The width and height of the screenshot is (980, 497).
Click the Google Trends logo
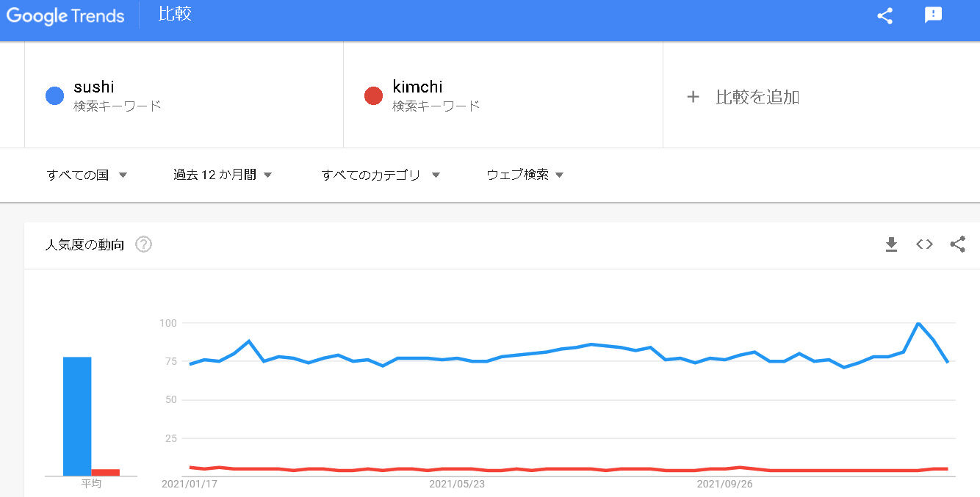click(65, 15)
